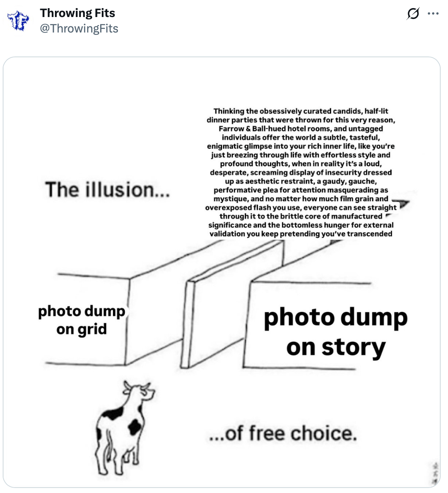Click the long "Thinking the obsessively curated" paragraph
The image size is (448, 493).
[x=301, y=172]
